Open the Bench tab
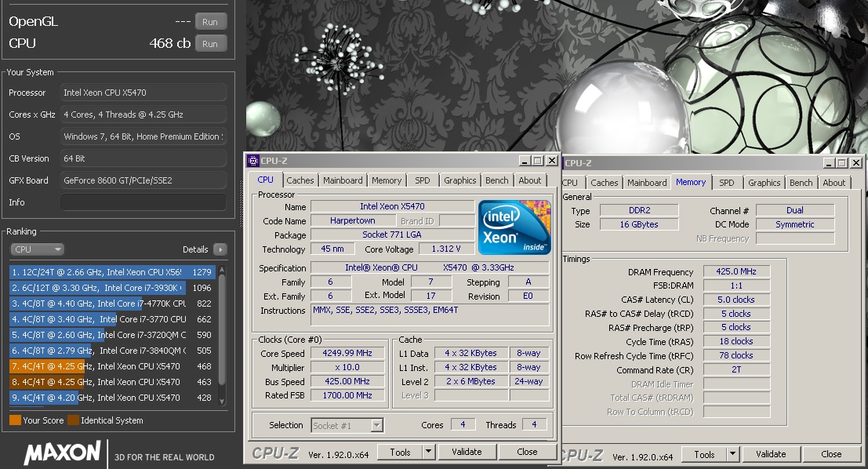This screenshot has width=868, height=469. [x=496, y=180]
